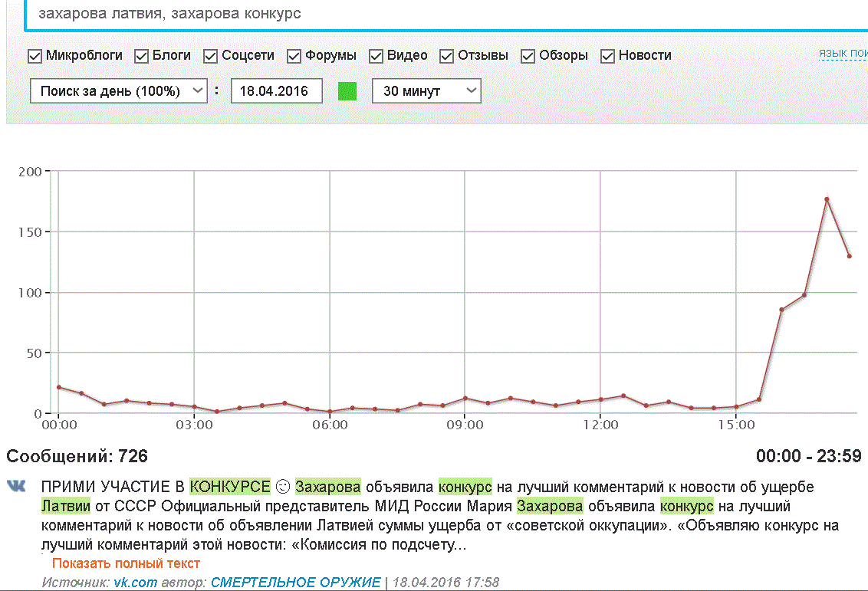
Task: Click the VK social network icon
Action: point(16,487)
